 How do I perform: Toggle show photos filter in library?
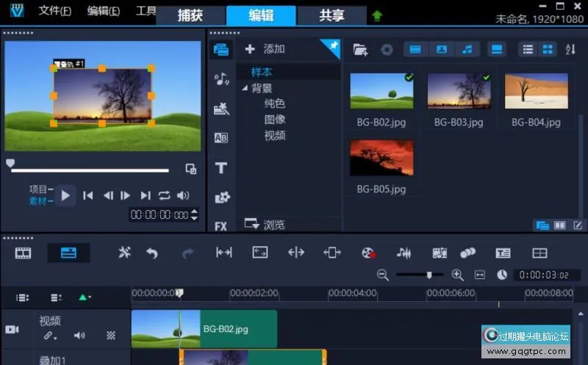442,49
